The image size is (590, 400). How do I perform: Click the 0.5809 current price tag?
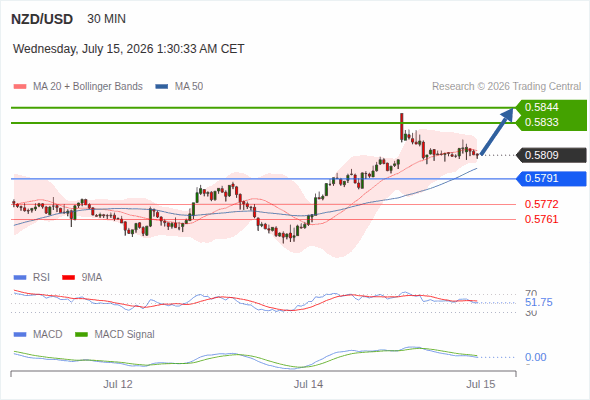[552, 155]
